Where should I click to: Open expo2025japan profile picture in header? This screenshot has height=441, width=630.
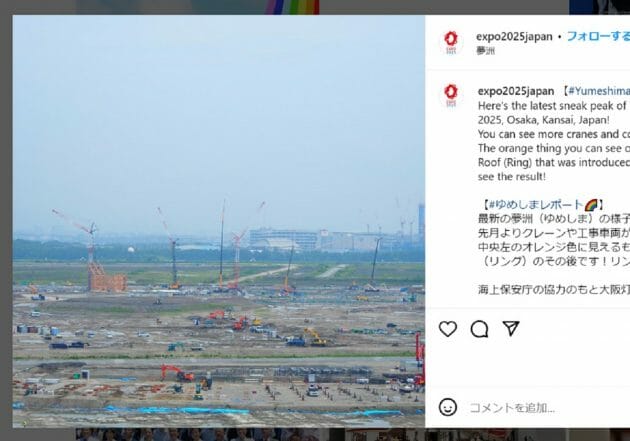tap(451, 42)
